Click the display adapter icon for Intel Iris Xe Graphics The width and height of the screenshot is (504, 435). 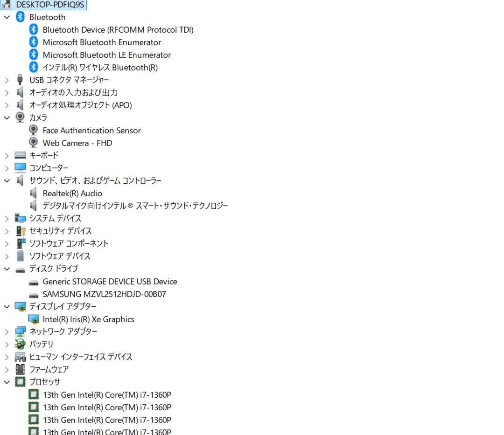[33, 319]
